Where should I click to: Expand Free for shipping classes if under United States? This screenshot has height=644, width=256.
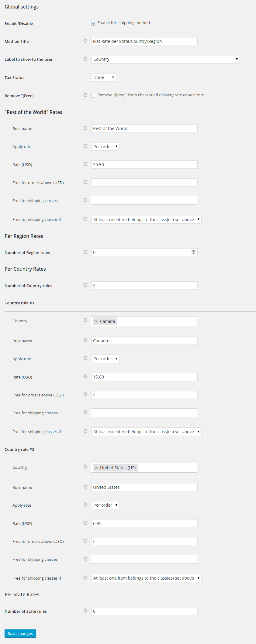[x=146, y=578]
